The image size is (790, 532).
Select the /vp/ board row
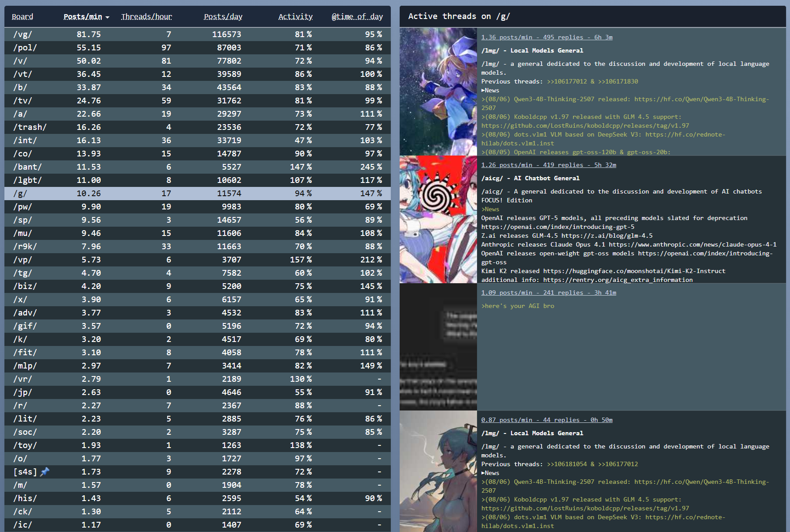pyautogui.click(x=198, y=260)
